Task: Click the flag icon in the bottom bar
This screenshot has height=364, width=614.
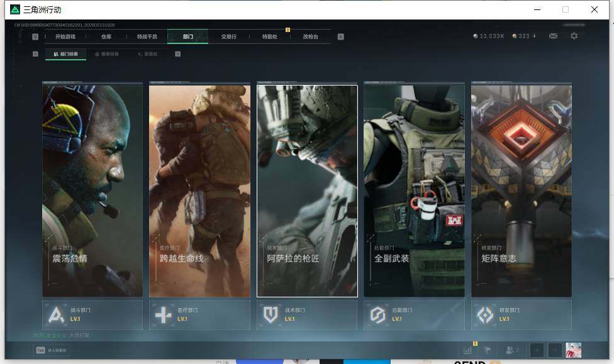Action: (x=488, y=350)
